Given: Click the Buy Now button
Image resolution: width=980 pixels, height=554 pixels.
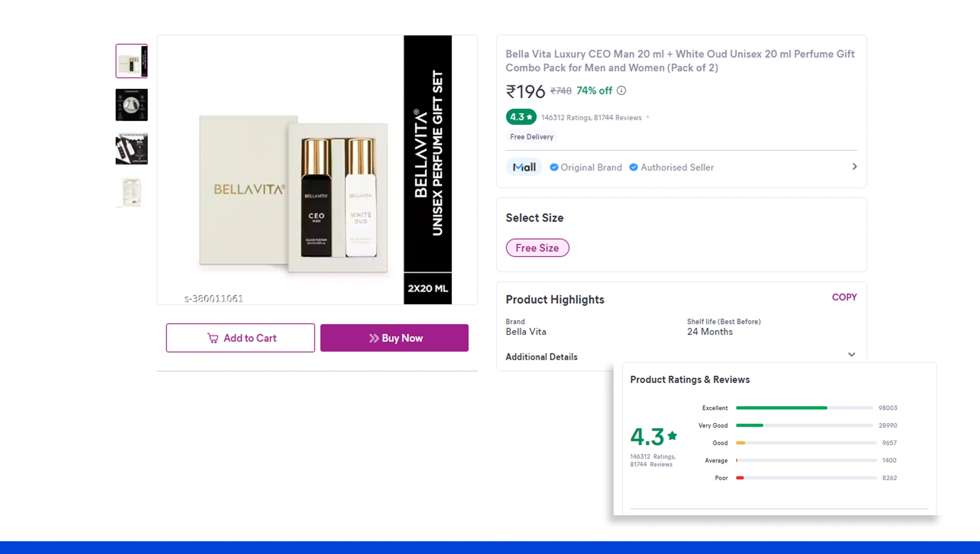Looking at the screenshot, I should [x=394, y=338].
